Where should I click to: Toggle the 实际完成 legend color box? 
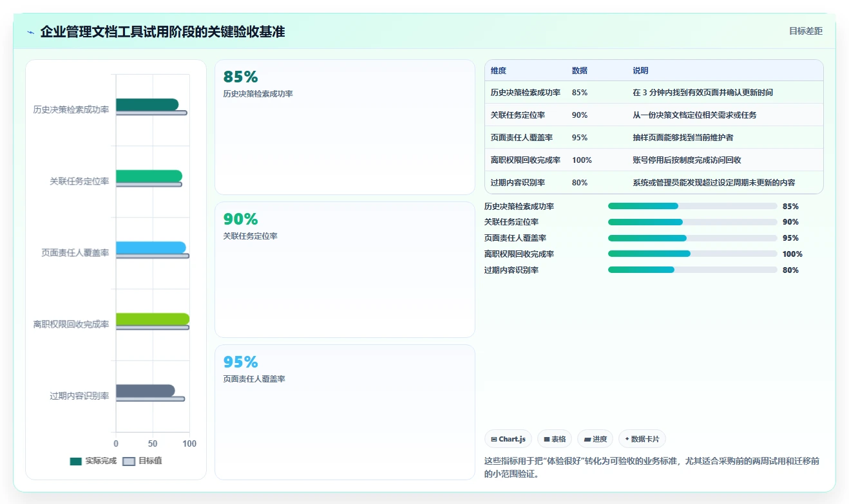pyautogui.click(x=76, y=461)
